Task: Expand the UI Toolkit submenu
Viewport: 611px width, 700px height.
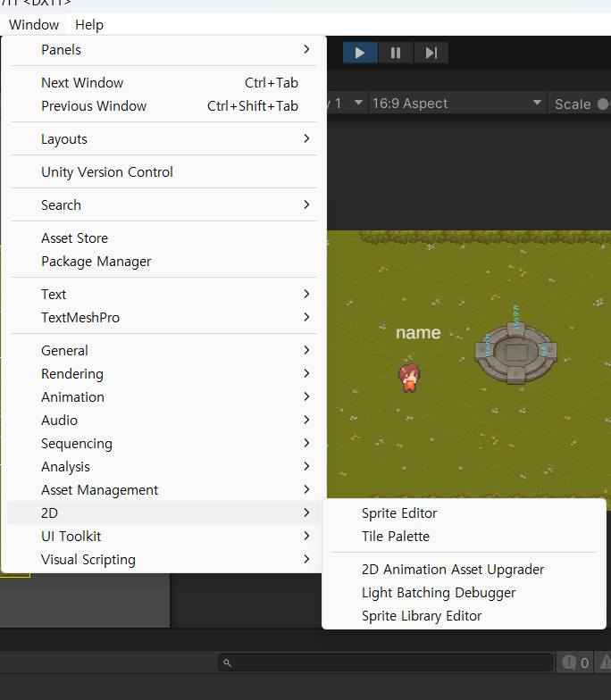Action: 163,536
